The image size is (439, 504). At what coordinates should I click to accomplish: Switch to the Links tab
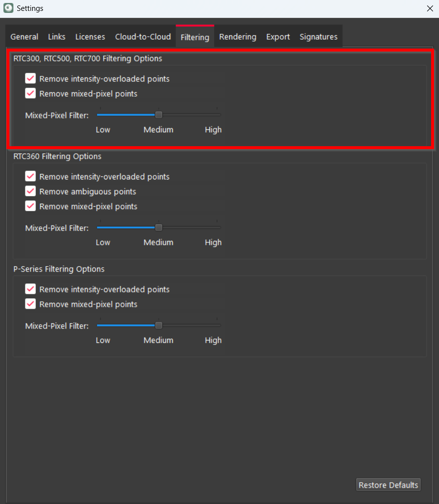pyautogui.click(x=57, y=37)
